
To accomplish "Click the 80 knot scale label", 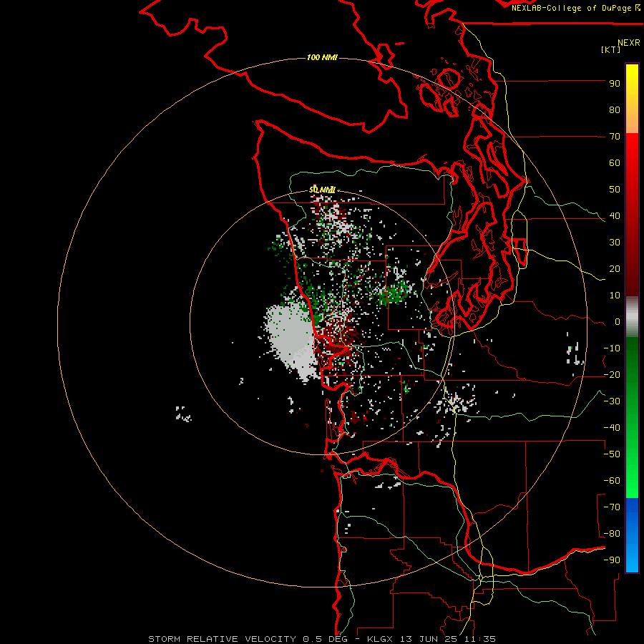I will [x=615, y=110].
